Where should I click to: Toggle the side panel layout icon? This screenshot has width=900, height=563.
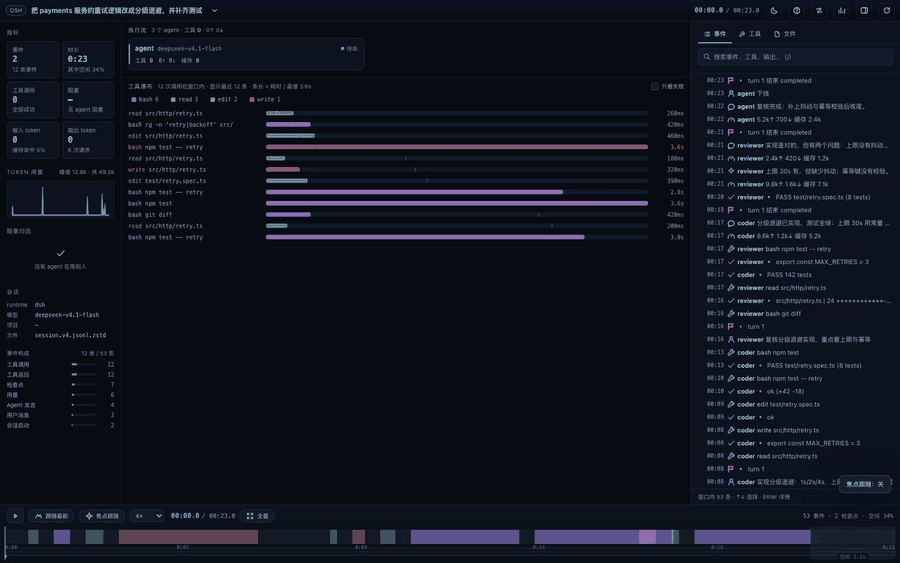[x=864, y=10]
